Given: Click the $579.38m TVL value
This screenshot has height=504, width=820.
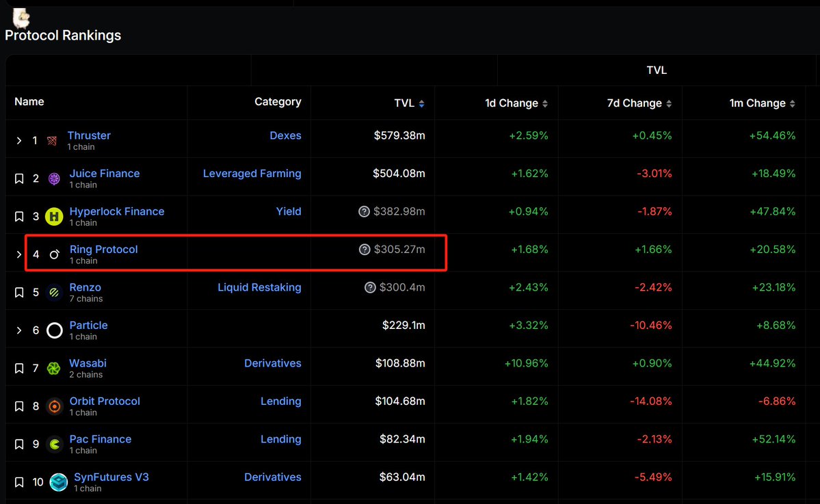Looking at the screenshot, I should pyautogui.click(x=399, y=135).
